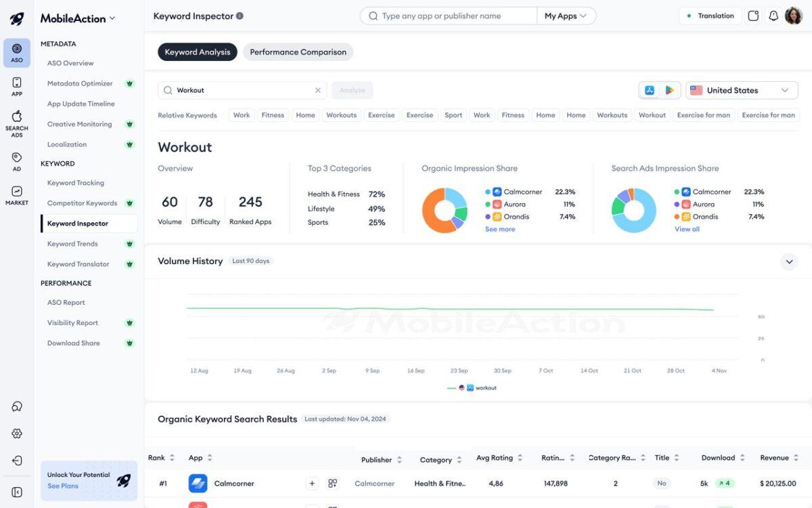Open the Search Ads section in left rail
The width and height of the screenshot is (812, 508).
(x=17, y=123)
